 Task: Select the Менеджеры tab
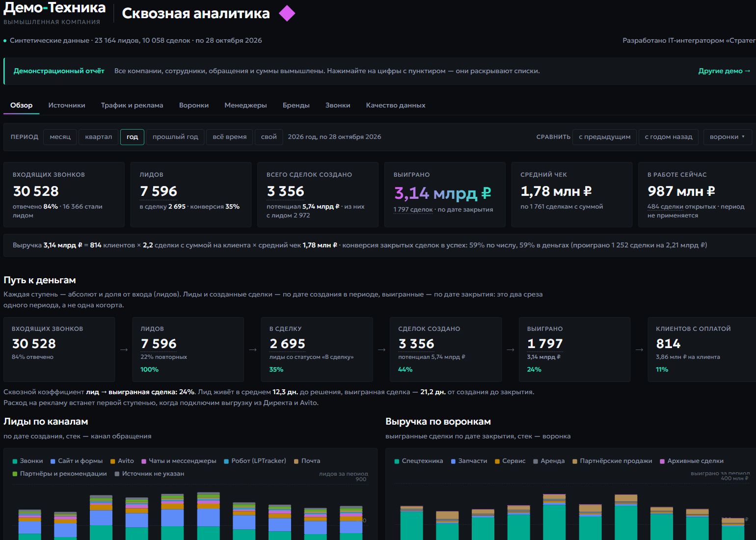coord(245,105)
